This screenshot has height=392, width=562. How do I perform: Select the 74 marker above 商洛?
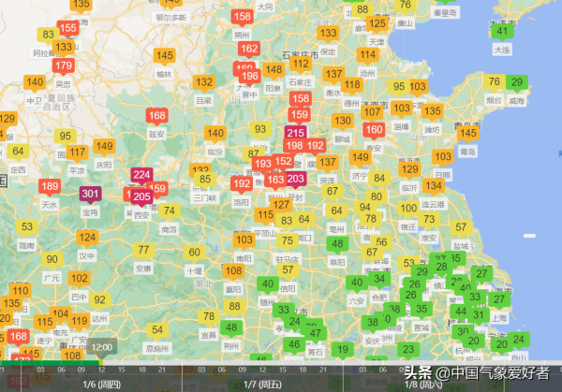[x=170, y=211]
